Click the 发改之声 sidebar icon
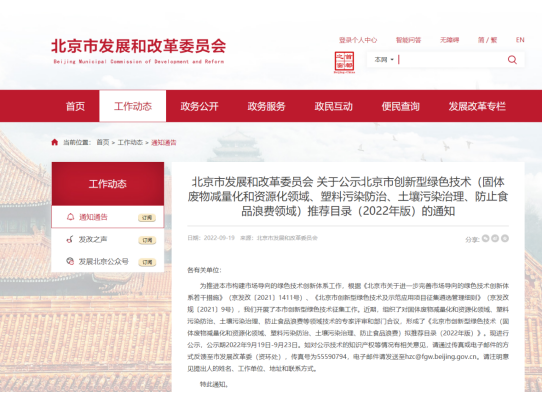This screenshot has height=393, width=542. click(x=70, y=239)
